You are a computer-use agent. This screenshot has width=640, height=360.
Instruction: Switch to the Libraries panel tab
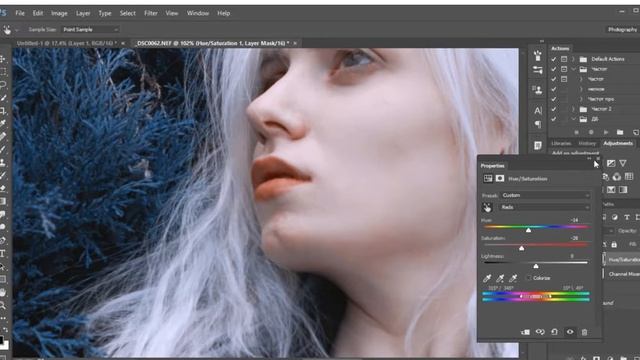[x=561, y=144]
